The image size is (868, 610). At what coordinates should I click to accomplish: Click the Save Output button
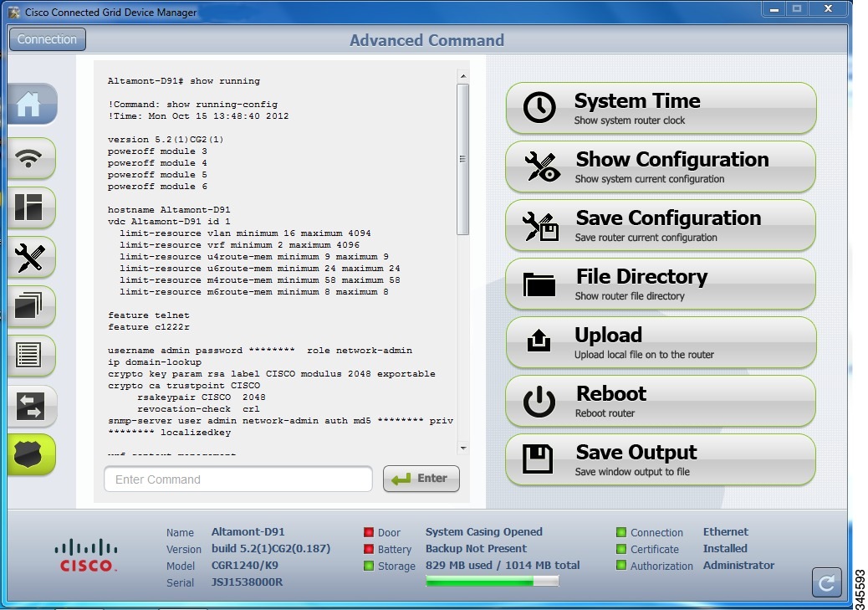[661, 460]
